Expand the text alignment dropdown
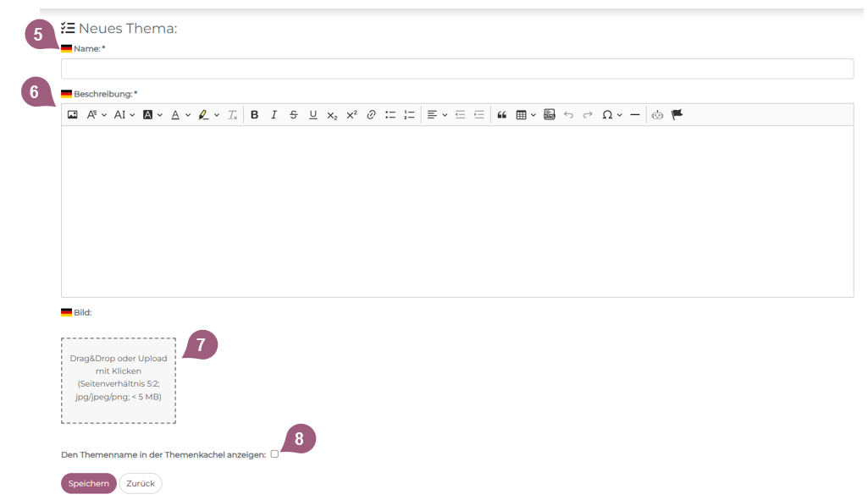The image size is (868, 500). point(437,115)
